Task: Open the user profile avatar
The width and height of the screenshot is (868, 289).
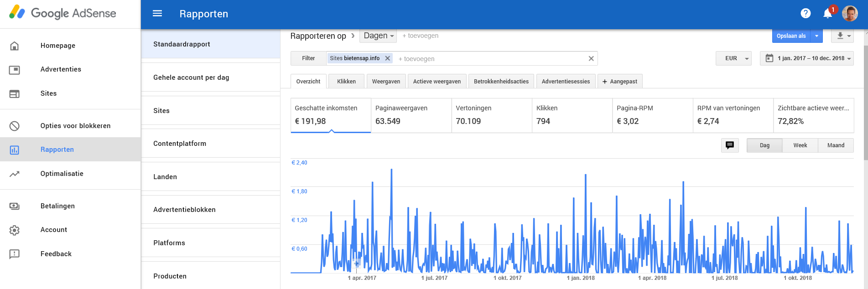Action: pos(850,14)
